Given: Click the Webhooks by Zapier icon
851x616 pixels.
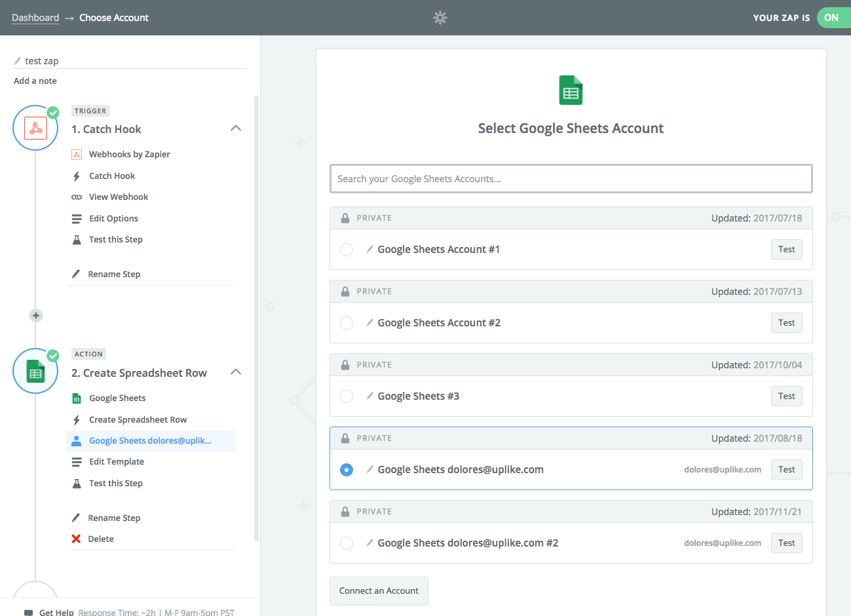Looking at the screenshot, I should [77, 155].
